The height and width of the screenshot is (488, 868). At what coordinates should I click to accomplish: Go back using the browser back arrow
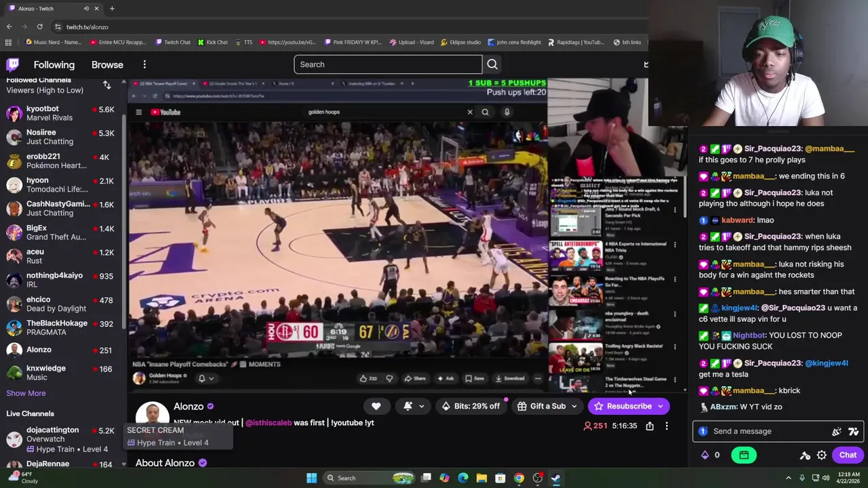tap(9, 26)
